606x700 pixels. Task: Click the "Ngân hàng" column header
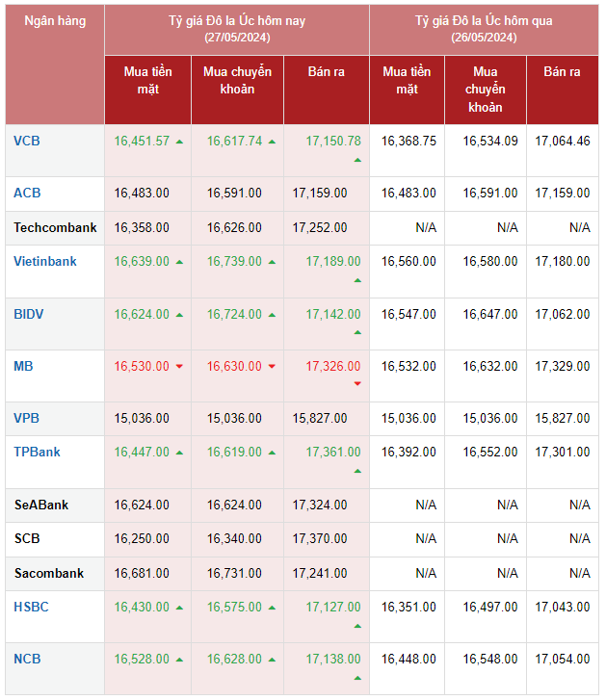click(x=55, y=21)
